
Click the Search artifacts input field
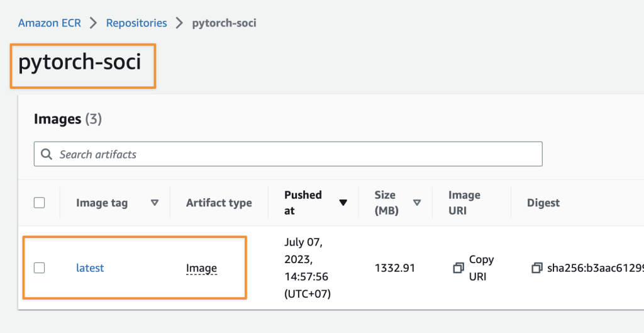click(x=296, y=154)
